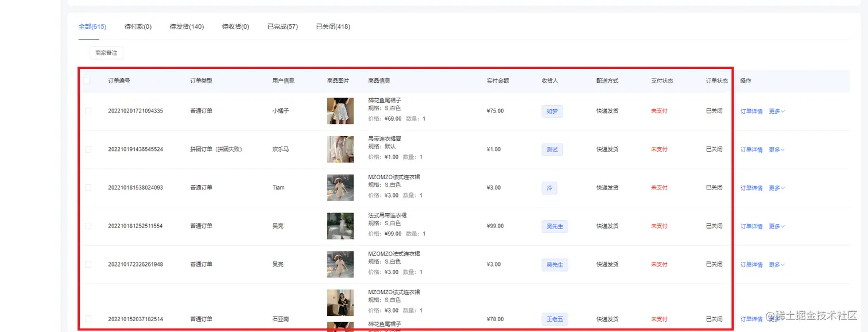Click order number 202210181252511554

pyautogui.click(x=135, y=226)
